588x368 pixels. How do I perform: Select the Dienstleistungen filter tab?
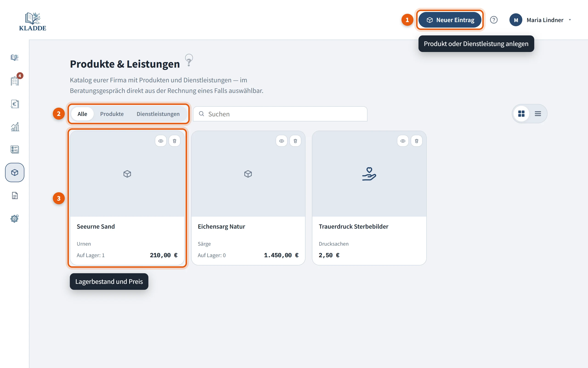[x=158, y=114]
